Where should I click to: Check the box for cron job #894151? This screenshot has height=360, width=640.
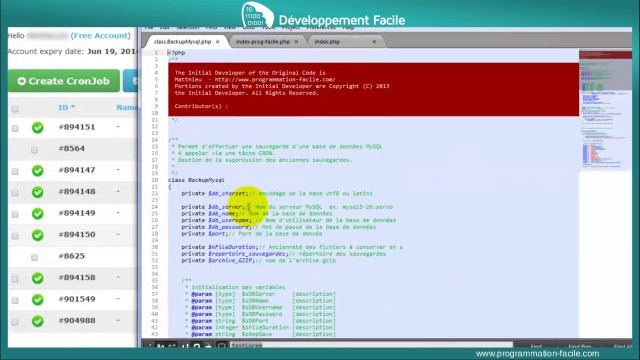(15, 129)
